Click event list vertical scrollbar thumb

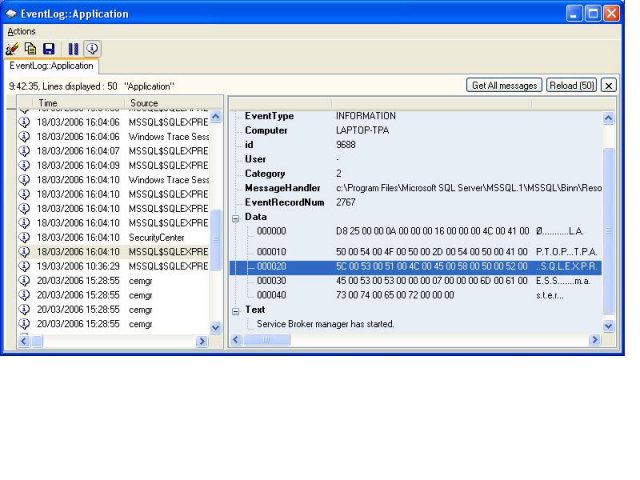pos(216,240)
